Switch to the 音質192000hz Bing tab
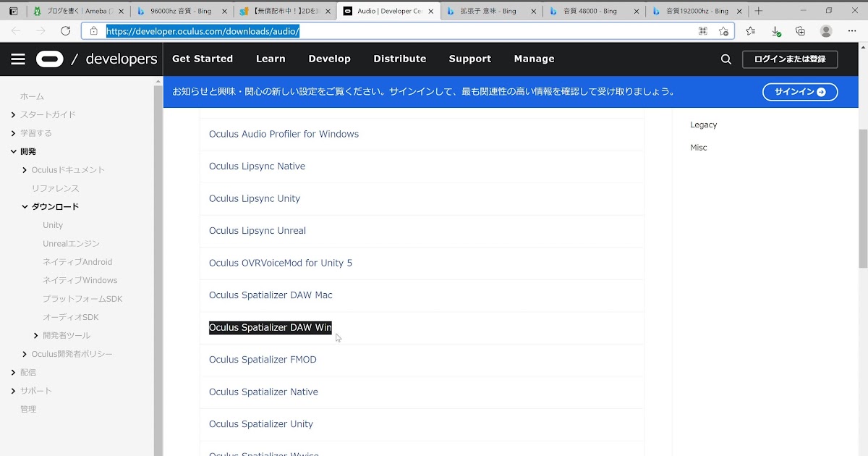 click(696, 12)
